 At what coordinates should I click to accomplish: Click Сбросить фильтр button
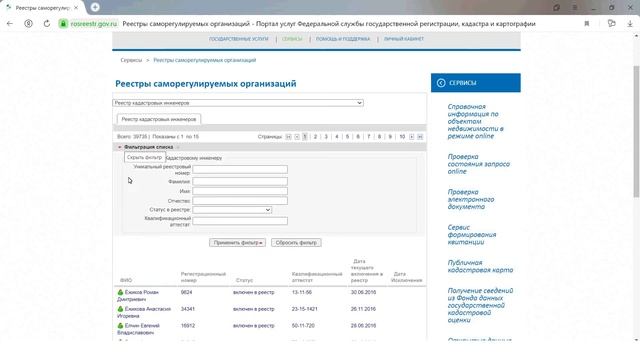296,242
